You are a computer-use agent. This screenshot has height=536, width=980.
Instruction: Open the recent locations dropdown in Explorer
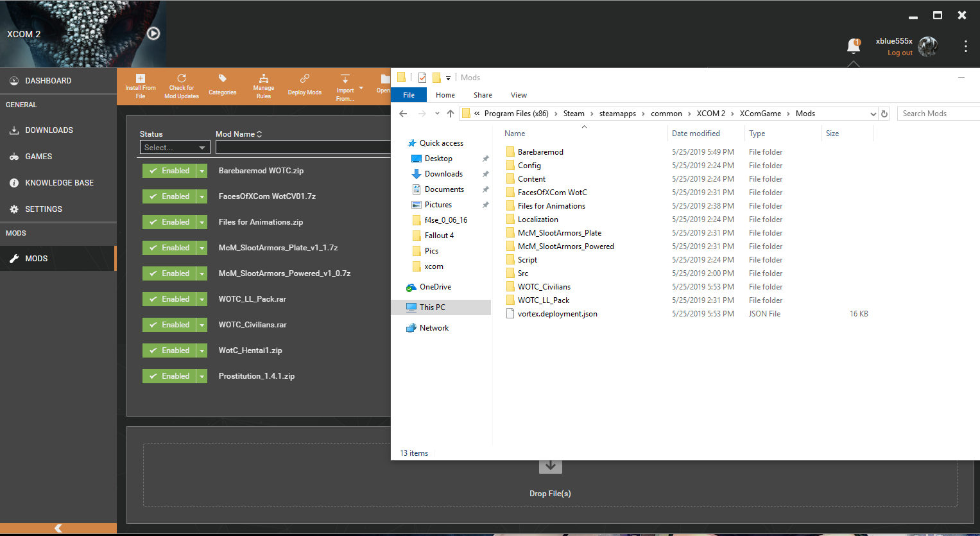point(437,114)
